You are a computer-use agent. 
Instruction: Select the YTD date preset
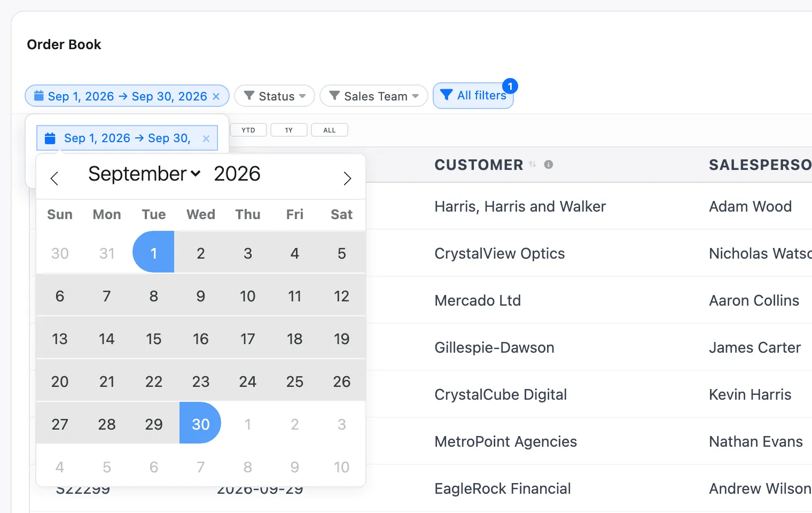pyautogui.click(x=248, y=130)
